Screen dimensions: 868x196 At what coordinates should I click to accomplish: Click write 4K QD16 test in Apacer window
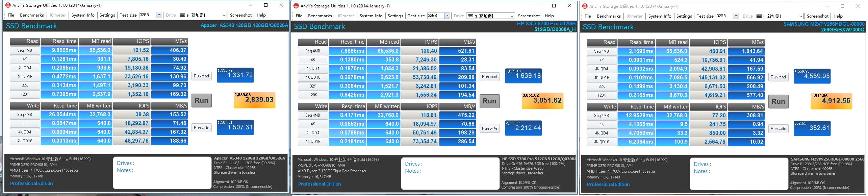25,141
